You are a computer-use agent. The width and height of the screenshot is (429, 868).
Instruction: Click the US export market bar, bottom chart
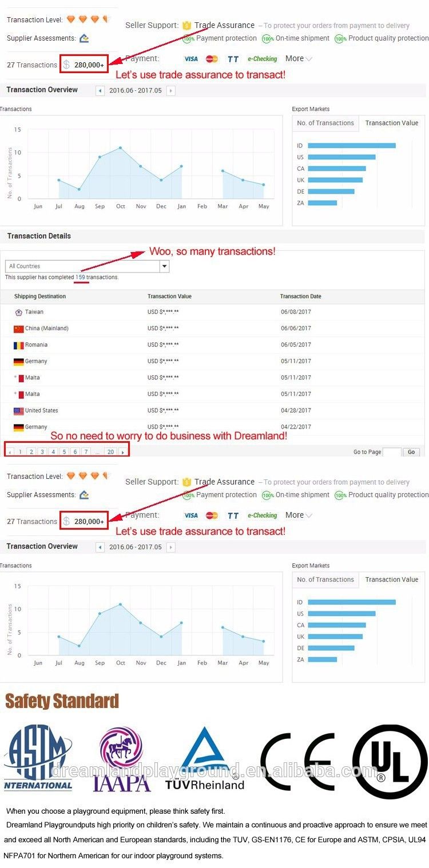341,614
